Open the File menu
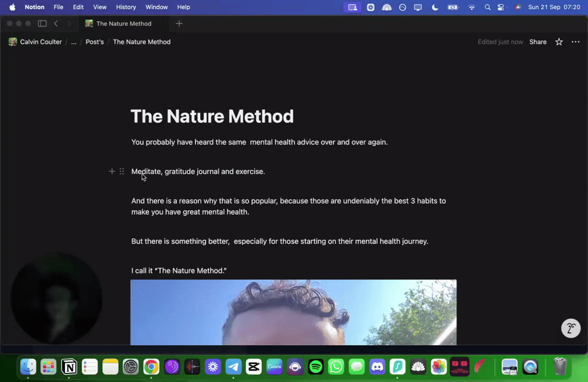 pyautogui.click(x=58, y=7)
